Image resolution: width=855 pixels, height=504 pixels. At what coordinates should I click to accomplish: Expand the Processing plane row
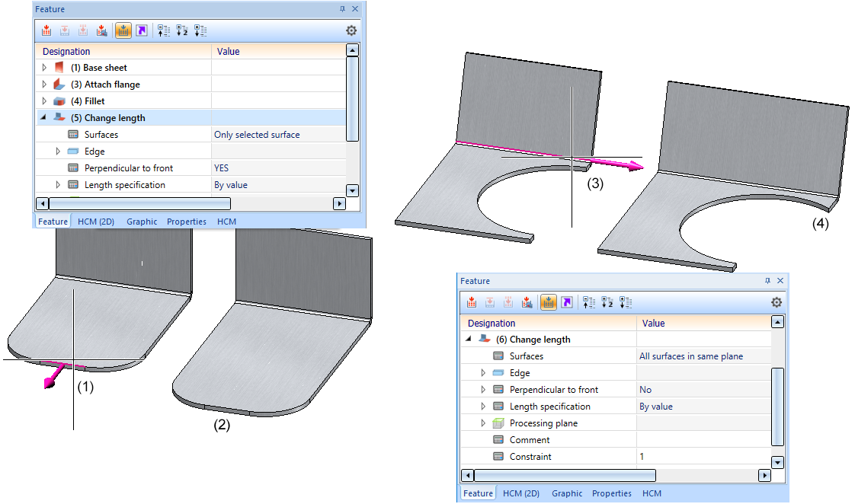coord(483,423)
